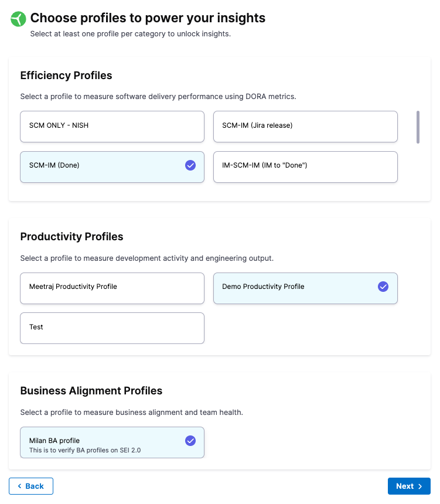The image size is (440, 504).
Task: Click the checkmark on SCM-IM (Done)
Action: click(190, 165)
